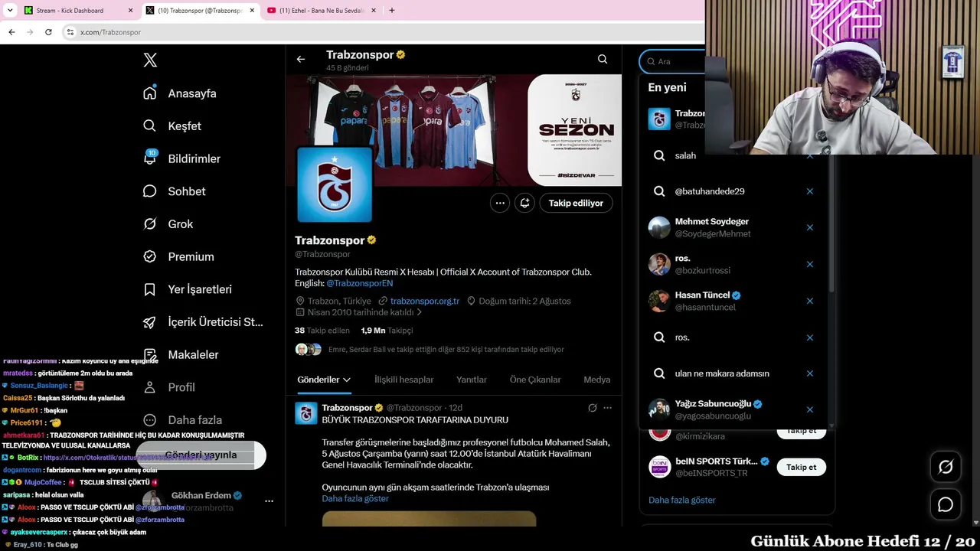Open a new browser tab
Viewport: 980px width, 551px height.
[392, 11]
